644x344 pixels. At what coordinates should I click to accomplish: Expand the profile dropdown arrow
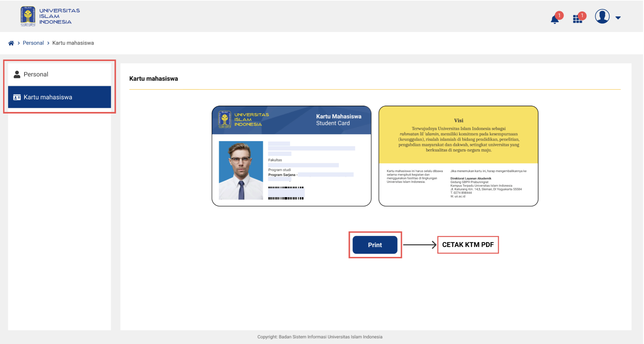pos(618,18)
